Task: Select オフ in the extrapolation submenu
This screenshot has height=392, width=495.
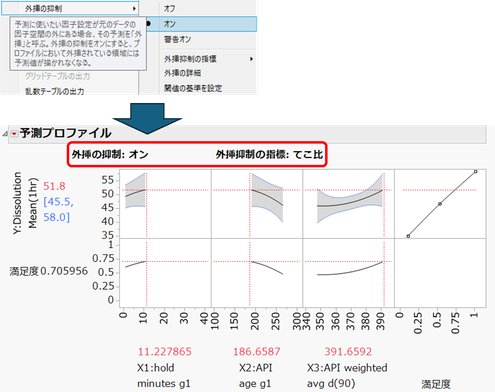Action: tap(169, 9)
